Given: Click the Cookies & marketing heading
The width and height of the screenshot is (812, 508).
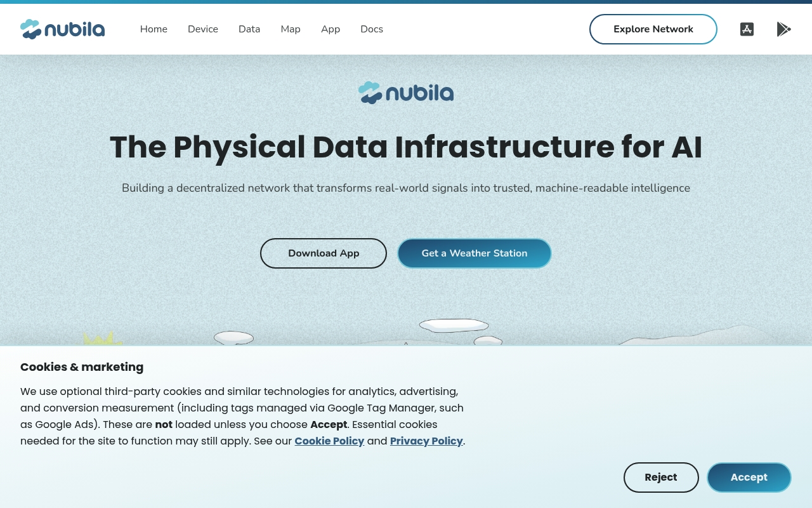Looking at the screenshot, I should pos(82,367).
